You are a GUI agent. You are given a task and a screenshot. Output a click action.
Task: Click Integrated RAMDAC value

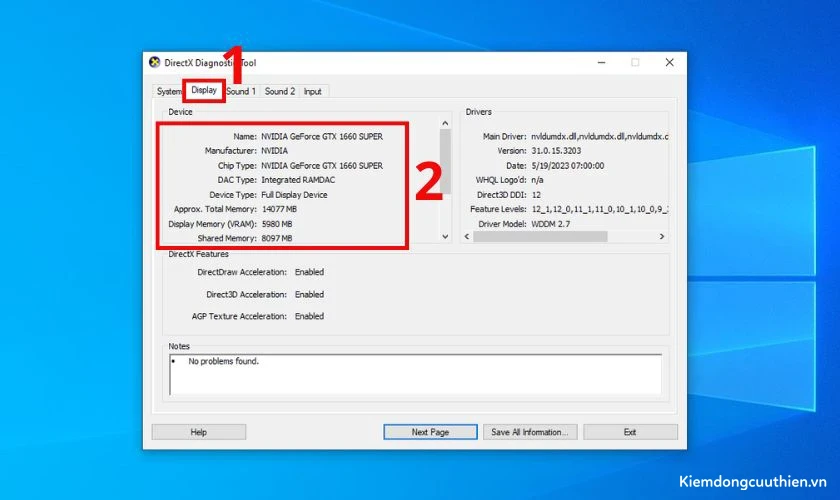point(298,180)
